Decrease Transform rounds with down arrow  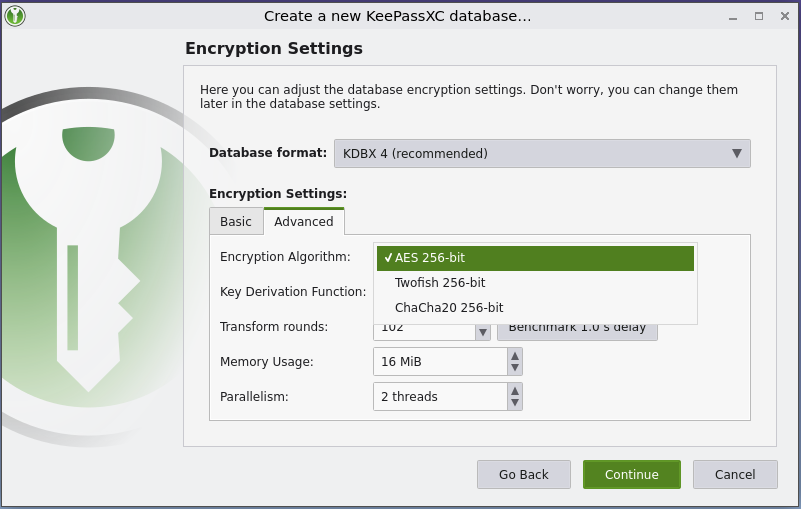click(x=483, y=332)
